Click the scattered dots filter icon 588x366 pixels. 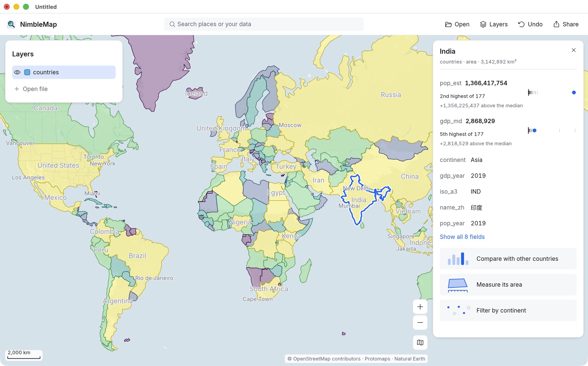458,311
